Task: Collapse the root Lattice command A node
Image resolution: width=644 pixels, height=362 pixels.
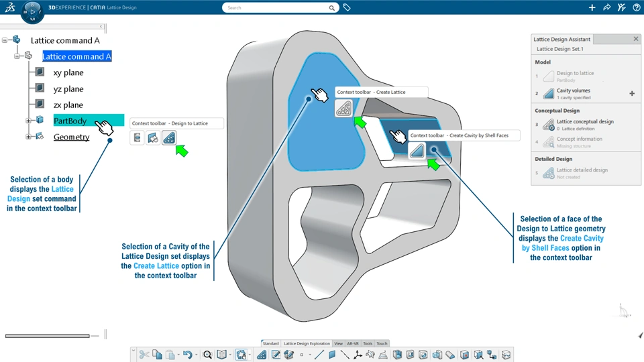Action: click(5, 40)
